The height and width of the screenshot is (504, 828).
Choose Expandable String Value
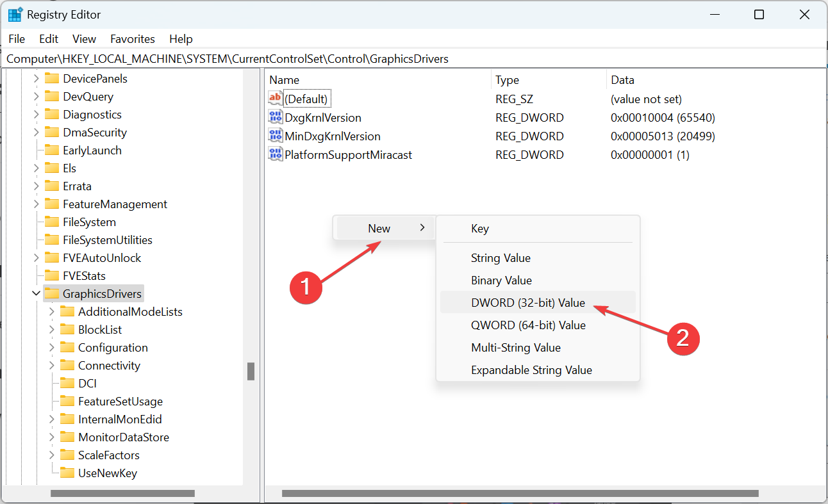538,370
